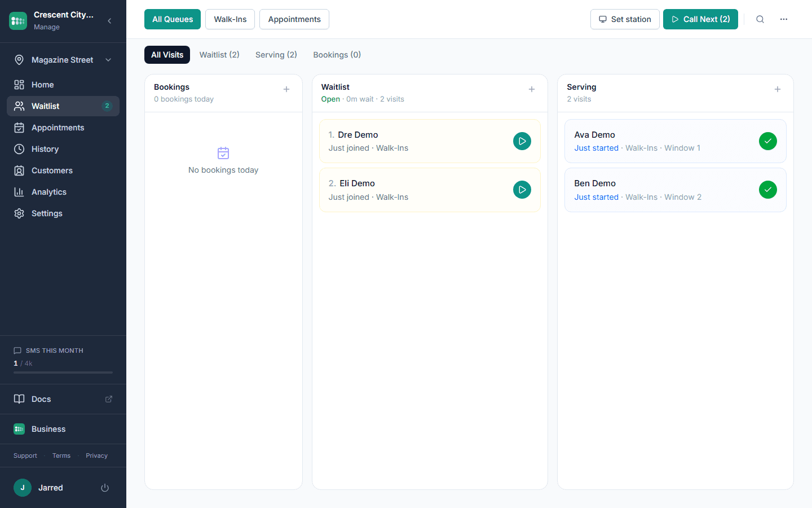The height and width of the screenshot is (508, 812).
Task: Open the Privacy link
Action: (96, 456)
